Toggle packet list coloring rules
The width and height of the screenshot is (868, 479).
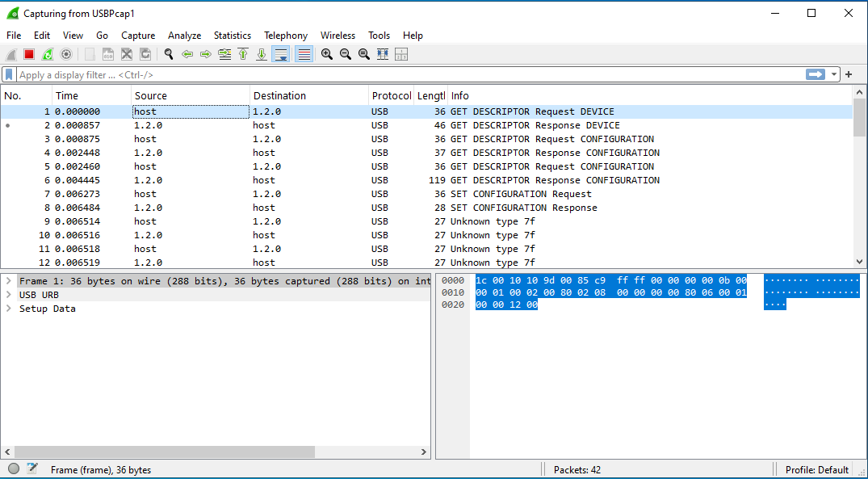coord(304,54)
